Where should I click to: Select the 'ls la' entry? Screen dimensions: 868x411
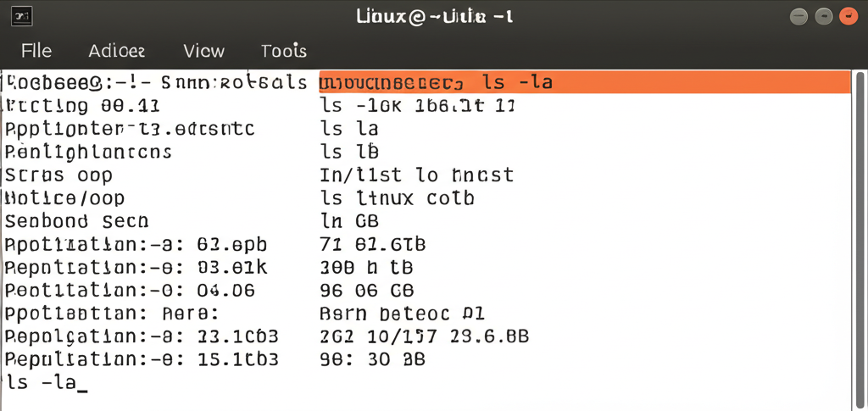click(x=349, y=129)
